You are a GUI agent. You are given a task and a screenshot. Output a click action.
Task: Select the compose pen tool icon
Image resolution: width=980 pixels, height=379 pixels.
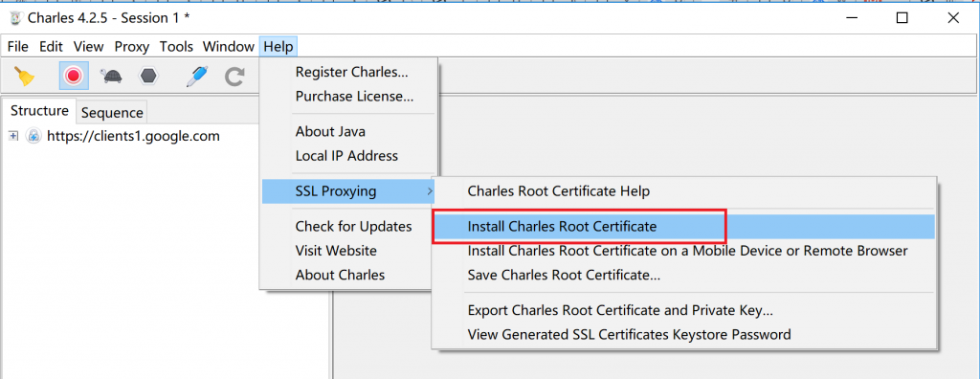[196, 77]
